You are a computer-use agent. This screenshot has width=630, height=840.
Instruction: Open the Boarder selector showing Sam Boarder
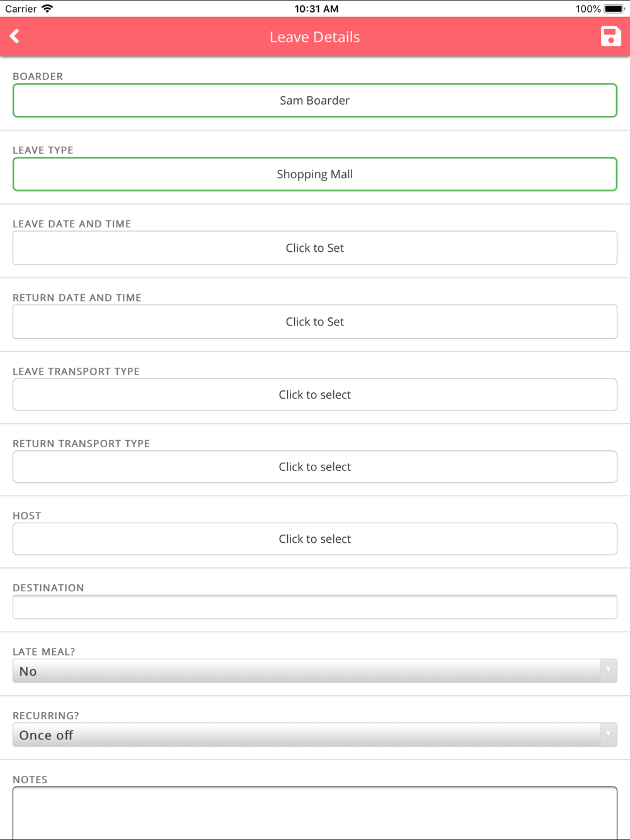(315, 100)
